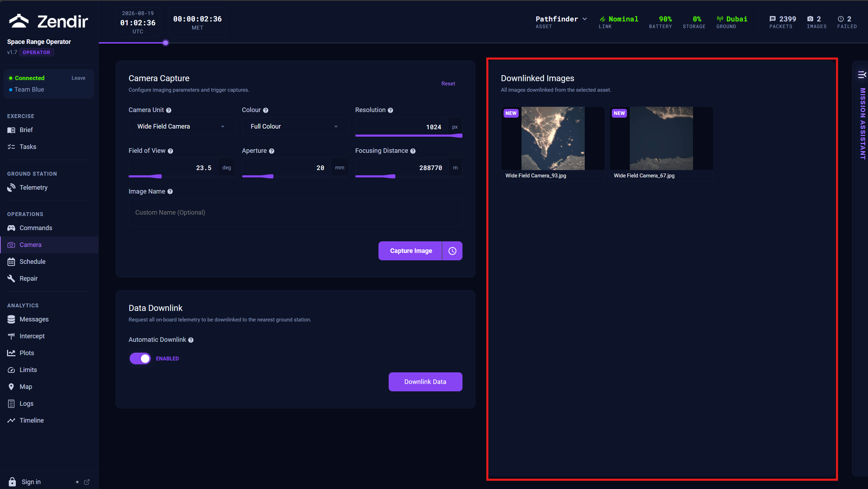Click the Downlink Data button

point(425,382)
